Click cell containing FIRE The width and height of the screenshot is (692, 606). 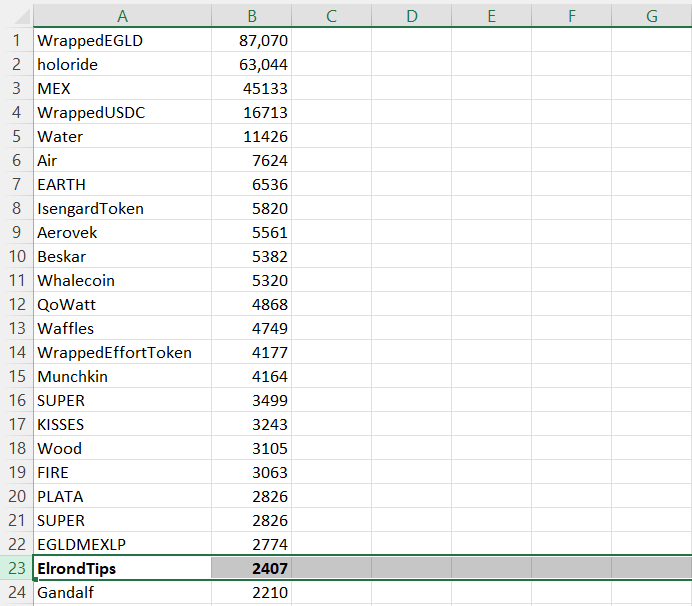(x=123, y=472)
